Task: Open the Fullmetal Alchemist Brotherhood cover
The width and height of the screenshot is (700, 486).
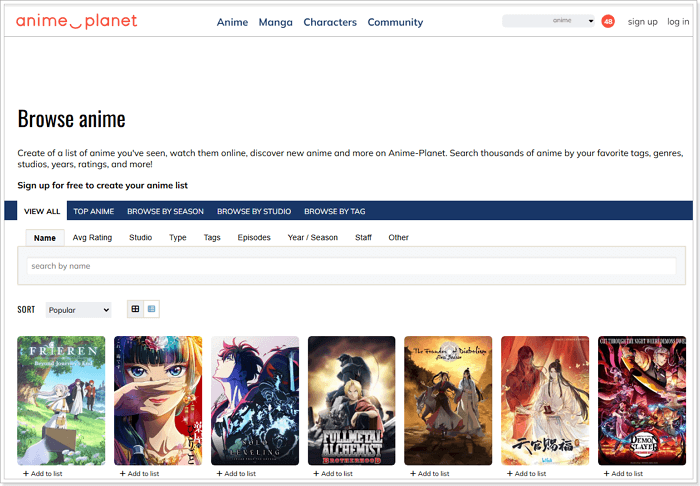Action: 352,400
